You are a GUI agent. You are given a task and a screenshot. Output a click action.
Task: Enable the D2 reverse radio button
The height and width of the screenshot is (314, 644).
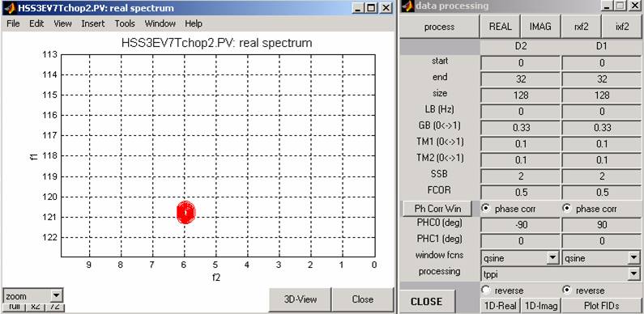coord(486,291)
